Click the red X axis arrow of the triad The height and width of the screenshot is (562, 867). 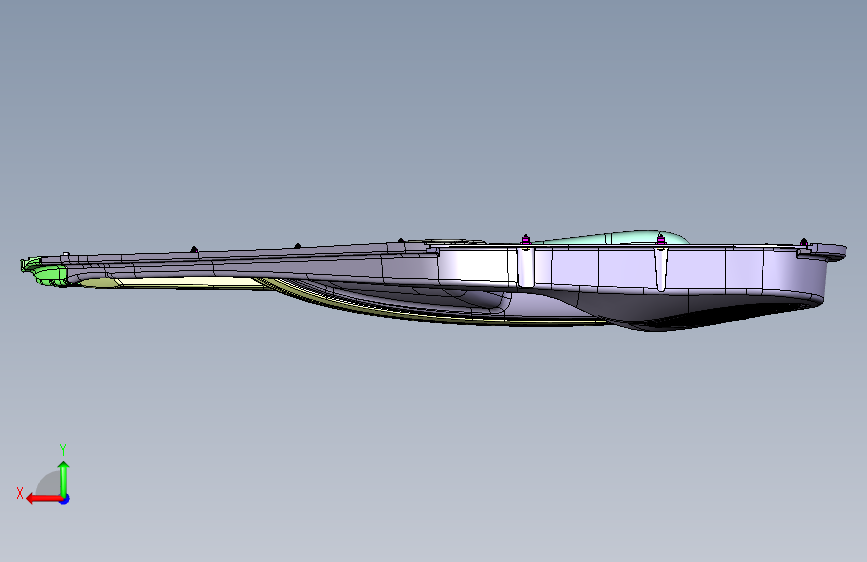coord(44,499)
